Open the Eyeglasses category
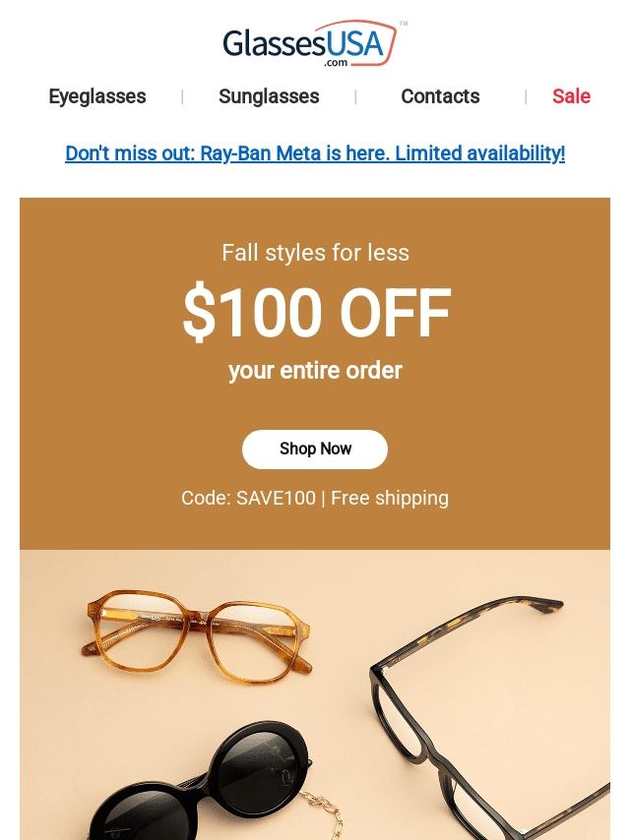 point(96,96)
